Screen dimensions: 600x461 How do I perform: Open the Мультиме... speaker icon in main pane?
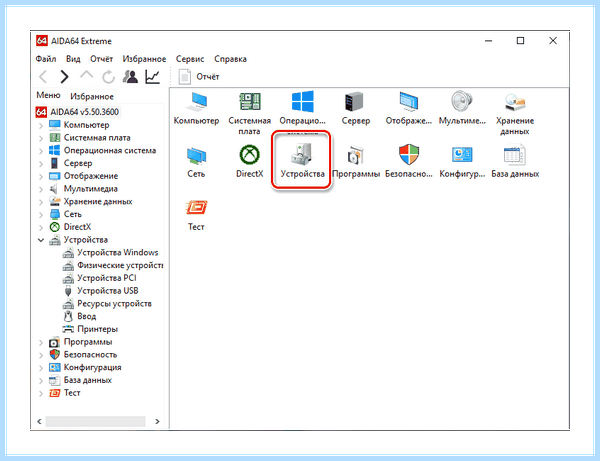462,108
